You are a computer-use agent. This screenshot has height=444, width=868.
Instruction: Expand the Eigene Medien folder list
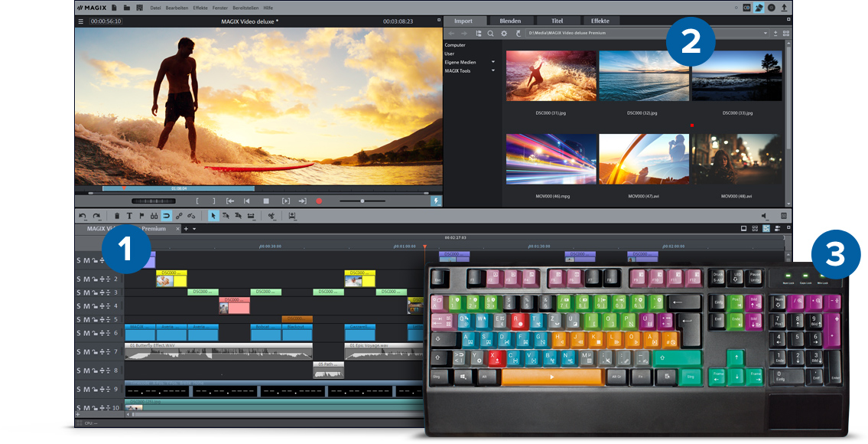(x=493, y=62)
